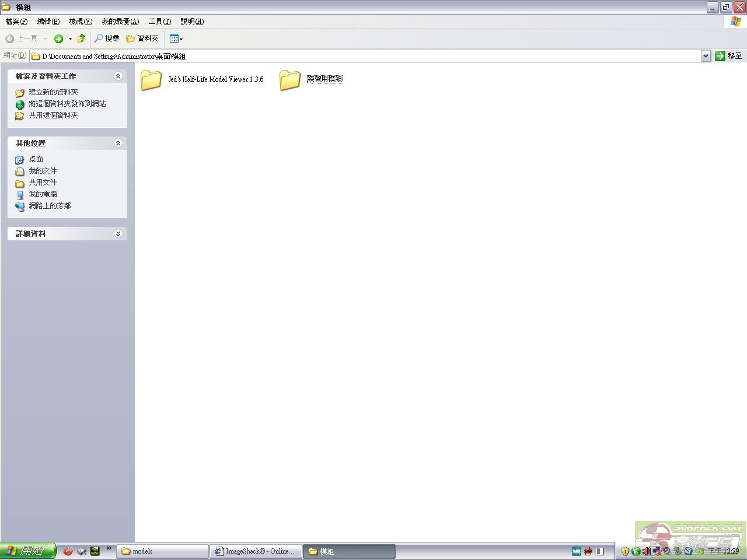This screenshot has height=560, width=747.
Task: Open the Views dropdown in toolbar
Action: point(176,38)
